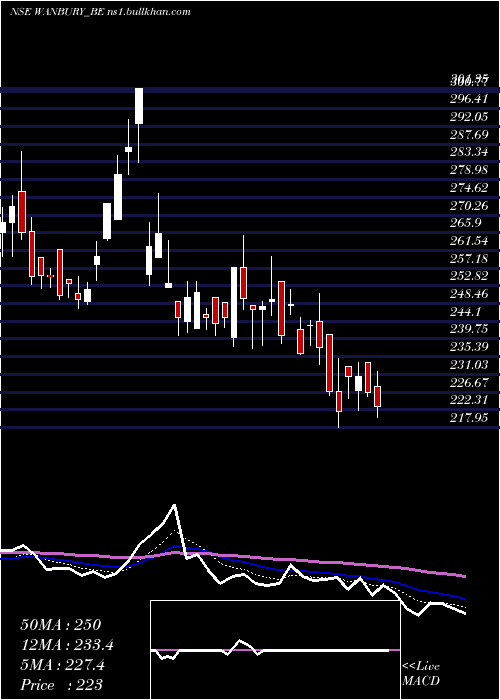This screenshot has width=500, height=700.
Task: Click the 261.54 price level
Action: [x=468, y=241]
